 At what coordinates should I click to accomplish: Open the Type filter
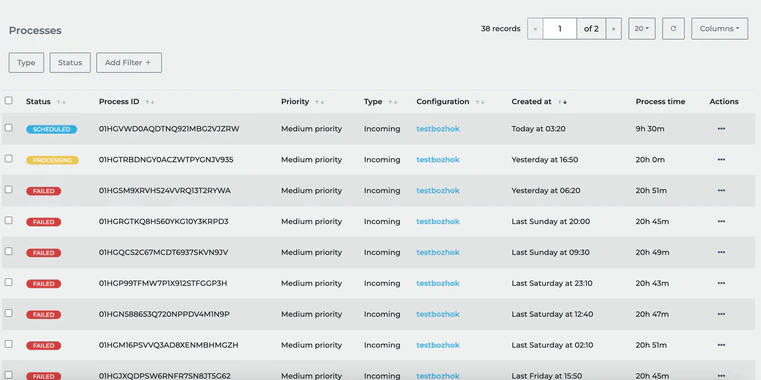pyautogui.click(x=26, y=63)
